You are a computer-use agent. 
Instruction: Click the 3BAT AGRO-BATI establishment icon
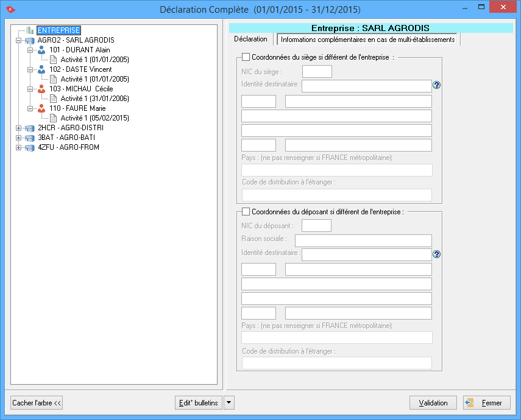coord(30,138)
